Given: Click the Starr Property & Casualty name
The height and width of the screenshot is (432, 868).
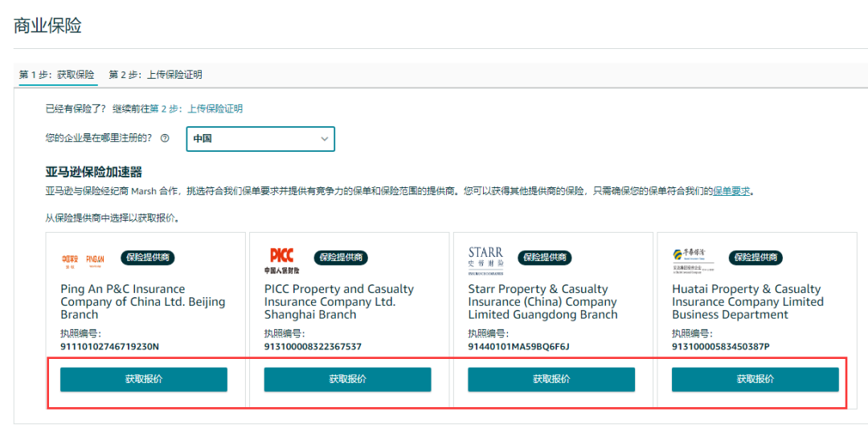Looking at the screenshot, I should (542, 302).
